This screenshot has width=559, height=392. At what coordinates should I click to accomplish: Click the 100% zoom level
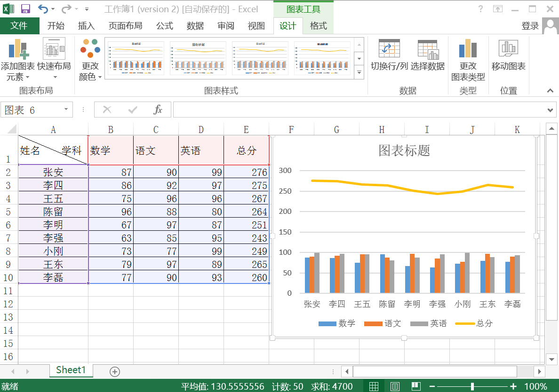pyautogui.click(x=535, y=386)
